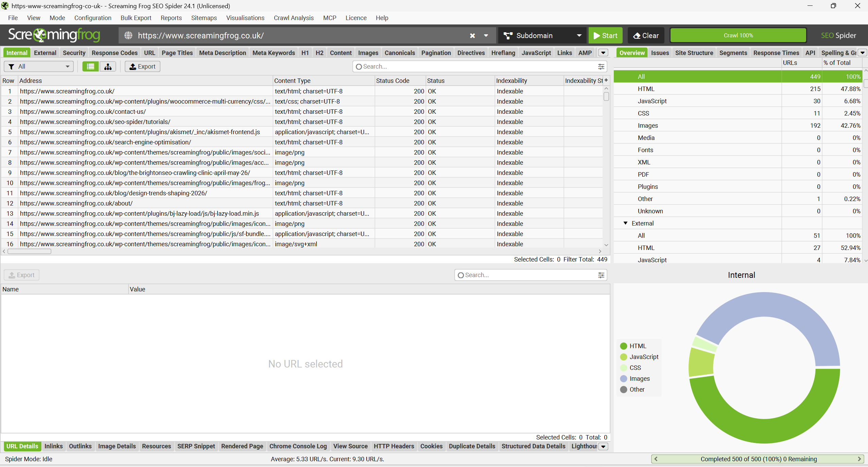Select the CSS row in Overview
868x467 pixels.
point(738,113)
